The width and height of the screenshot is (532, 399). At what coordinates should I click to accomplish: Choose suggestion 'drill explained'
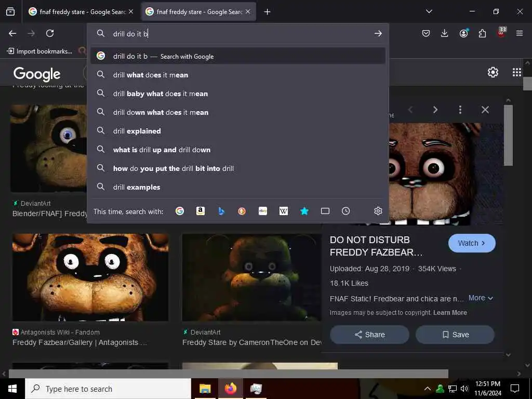click(x=238, y=131)
